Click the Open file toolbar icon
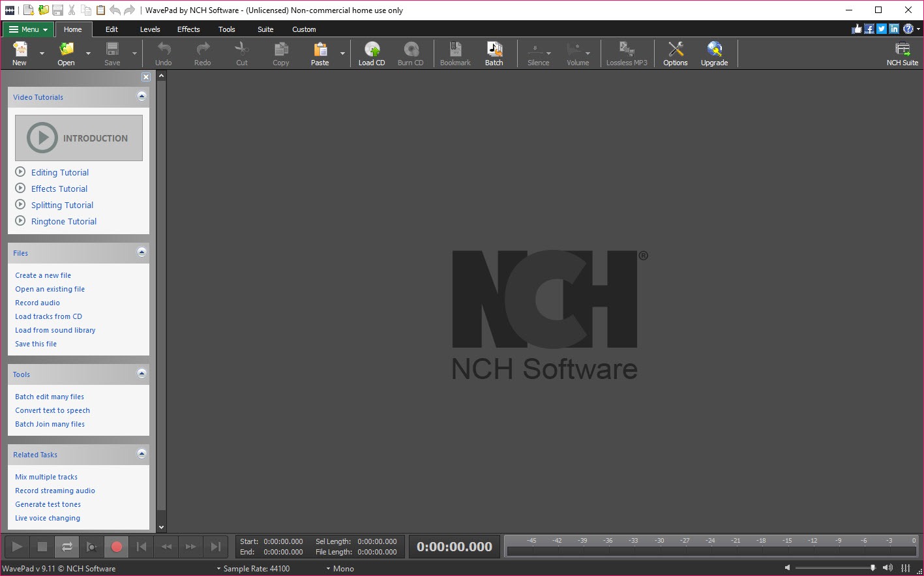Viewport: 924px width, 576px height. [66, 53]
